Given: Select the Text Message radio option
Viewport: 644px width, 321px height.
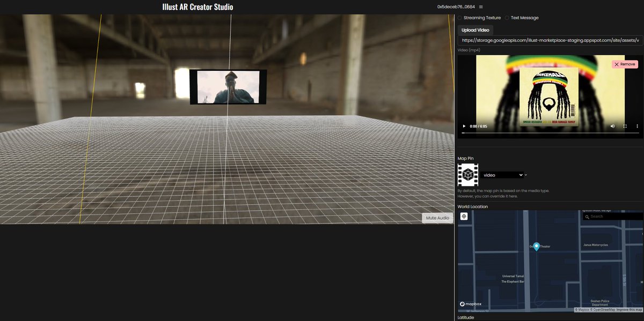Looking at the screenshot, I should (x=507, y=18).
